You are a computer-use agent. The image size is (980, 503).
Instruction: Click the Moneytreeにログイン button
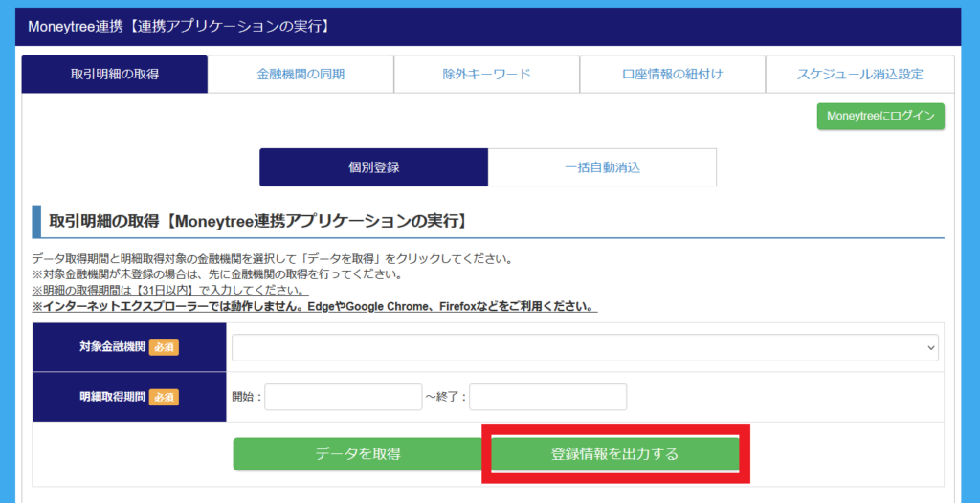[x=880, y=117]
